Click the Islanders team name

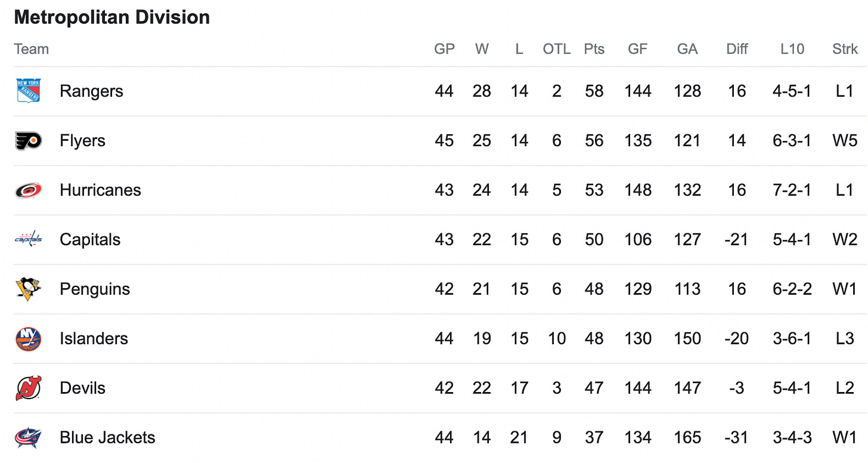94,338
